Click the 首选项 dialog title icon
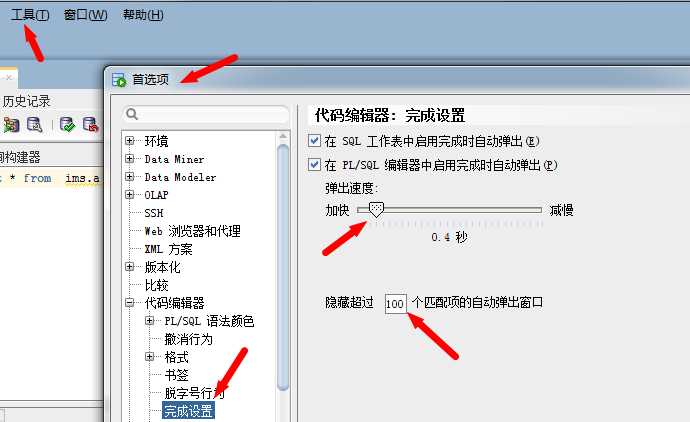This screenshot has width=690, height=422. (119, 80)
